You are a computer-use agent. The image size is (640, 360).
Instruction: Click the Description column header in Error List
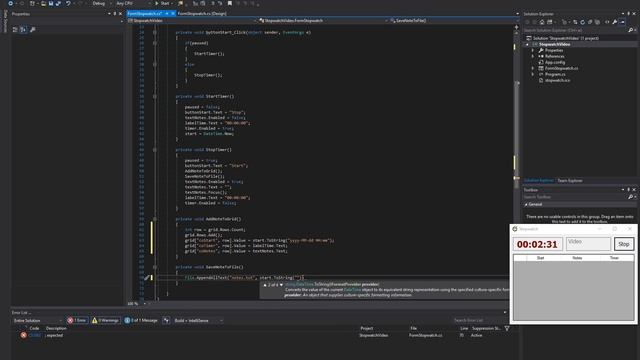point(56,328)
